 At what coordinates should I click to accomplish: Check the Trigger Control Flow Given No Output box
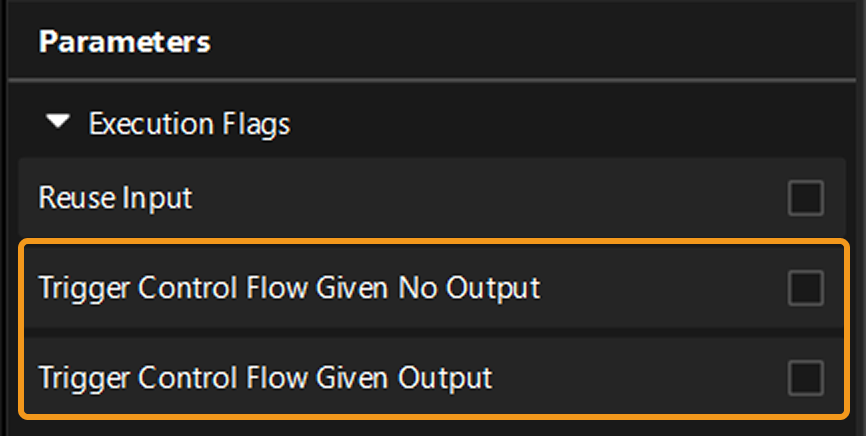[805, 289]
